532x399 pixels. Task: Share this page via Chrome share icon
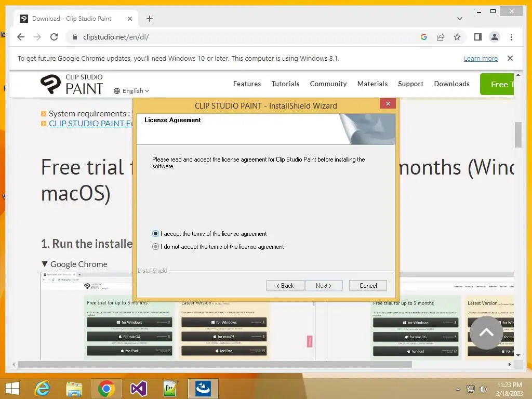pos(441,37)
